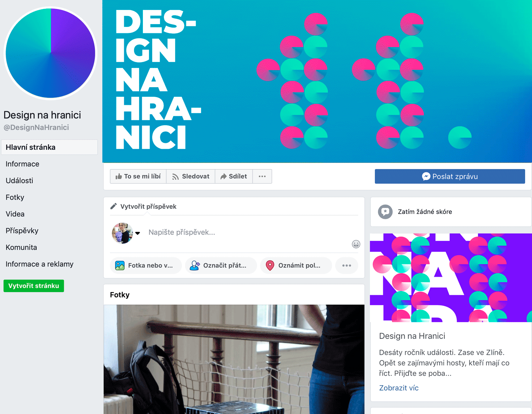Image resolution: width=532 pixels, height=414 pixels.
Task: Click the Zatím žádné skóre rating icon
Action: point(385,212)
